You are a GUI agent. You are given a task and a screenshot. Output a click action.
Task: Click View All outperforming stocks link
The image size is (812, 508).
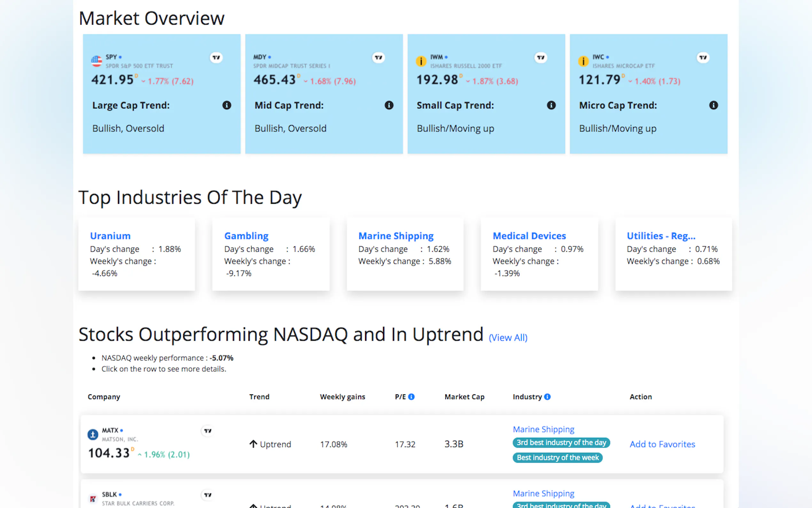pyautogui.click(x=508, y=337)
